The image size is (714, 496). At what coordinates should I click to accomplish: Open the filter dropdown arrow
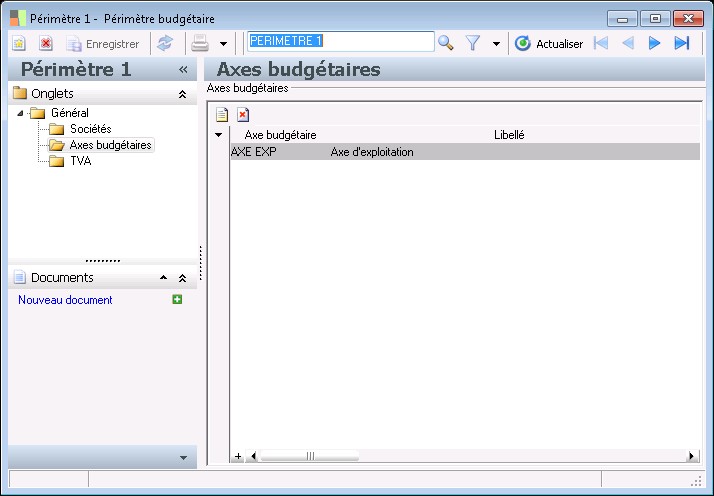(x=496, y=44)
